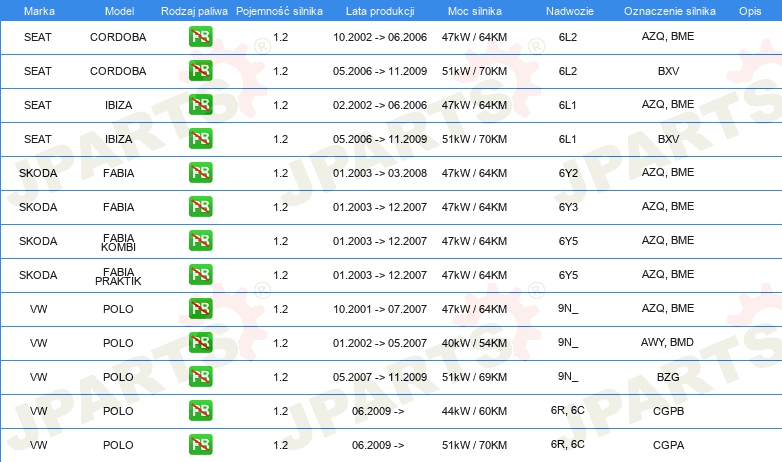Click the fuel icon in the SEAT IBIZA 02.2002 row
Image resolution: width=782 pixels, height=462 pixels.
(200, 104)
